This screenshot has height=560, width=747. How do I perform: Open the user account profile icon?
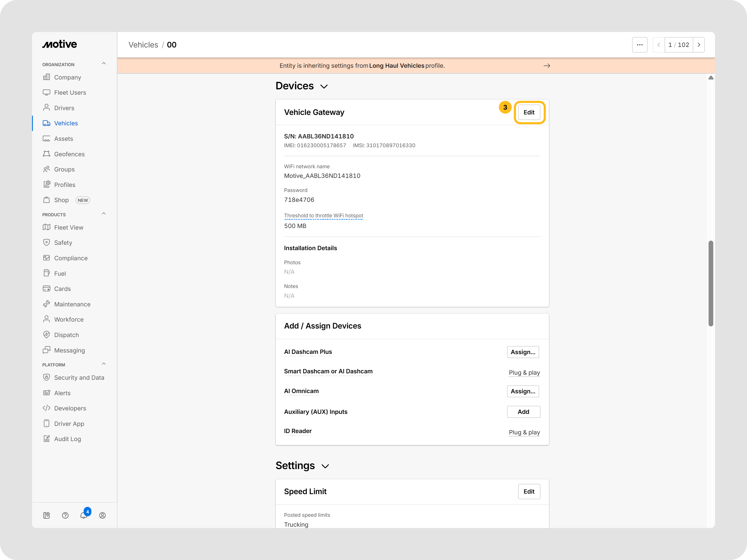[102, 515]
